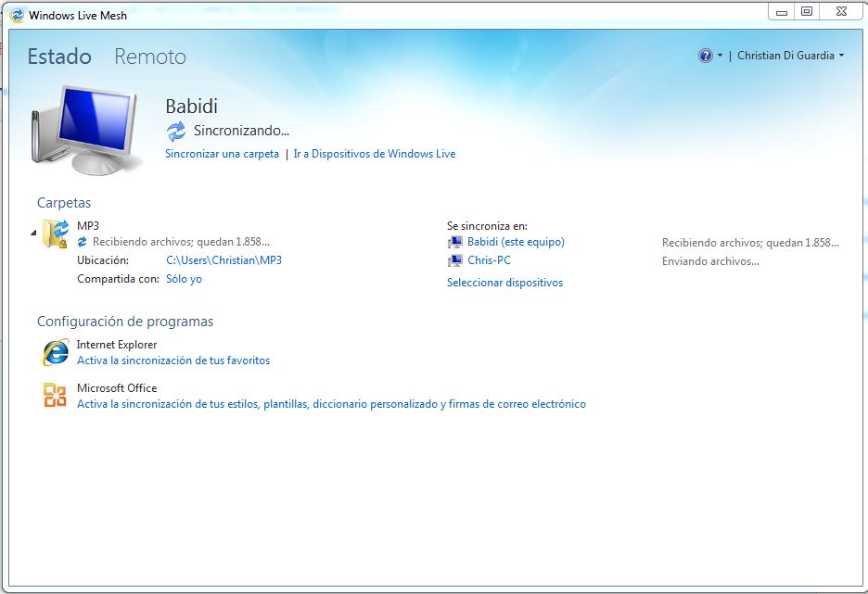868x594 pixels.
Task: Click Recibiendo archivos status beside Babidi device
Action: [750, 243]
